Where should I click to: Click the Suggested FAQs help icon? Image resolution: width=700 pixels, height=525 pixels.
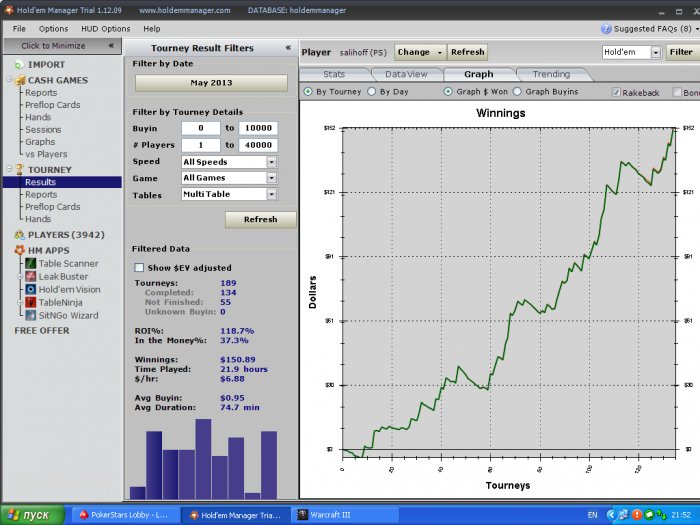point(607,29)
